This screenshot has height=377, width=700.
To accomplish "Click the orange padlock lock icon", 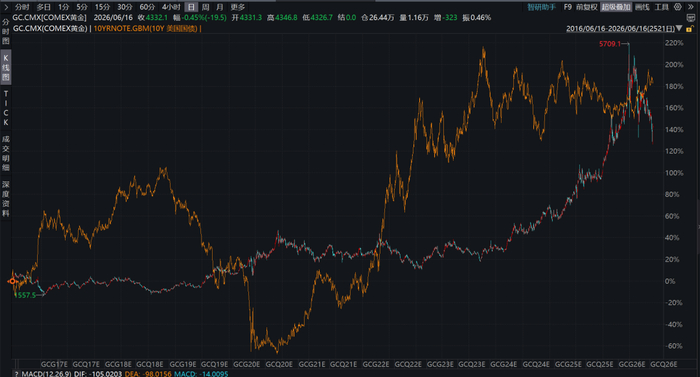I will pos(689,29).
